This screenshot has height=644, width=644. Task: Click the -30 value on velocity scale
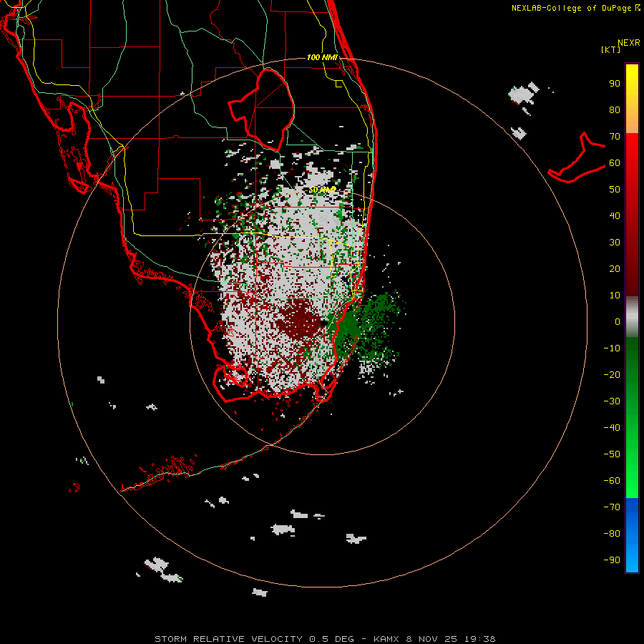click(x=612, y=401)
